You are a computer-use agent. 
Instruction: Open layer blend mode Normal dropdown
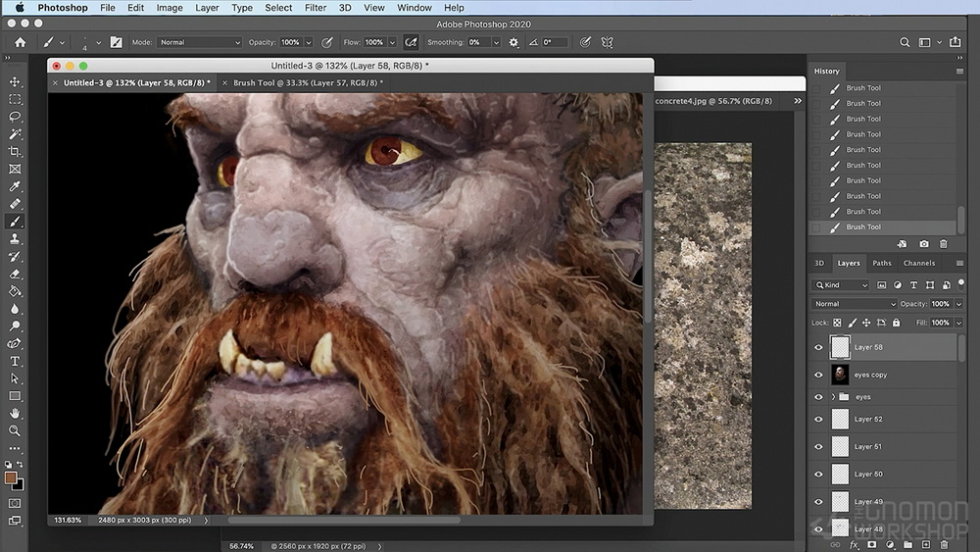pyautogui.click(x=855, y=304)
